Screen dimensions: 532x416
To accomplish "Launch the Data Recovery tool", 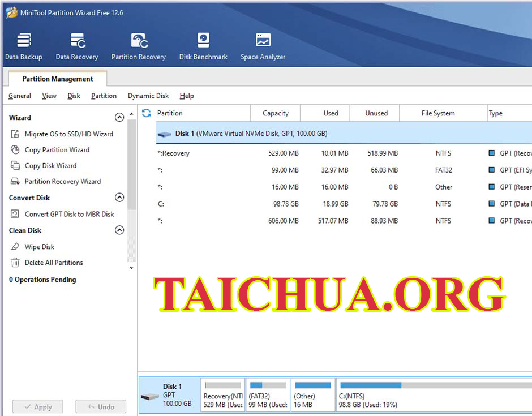I will [x=77, y=46].
